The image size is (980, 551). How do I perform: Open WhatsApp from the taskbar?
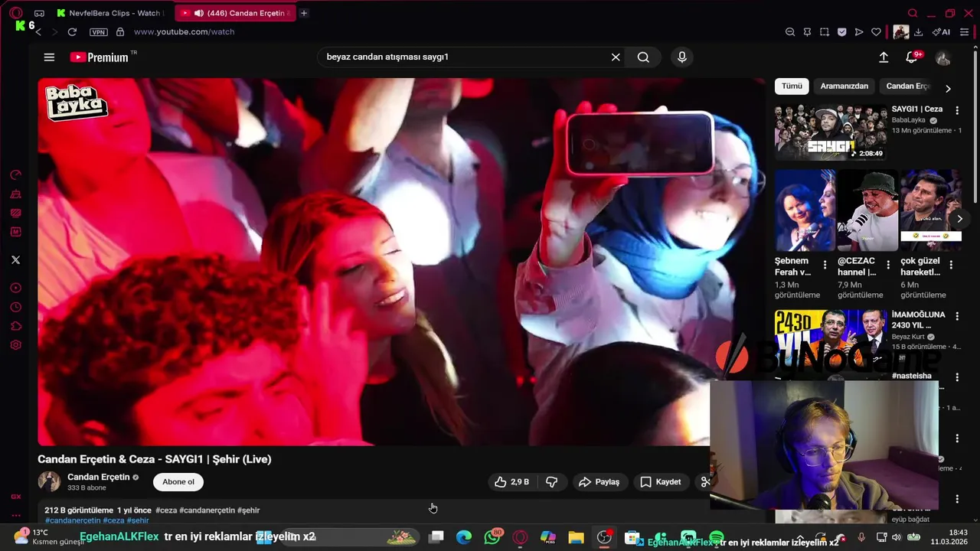492,537
